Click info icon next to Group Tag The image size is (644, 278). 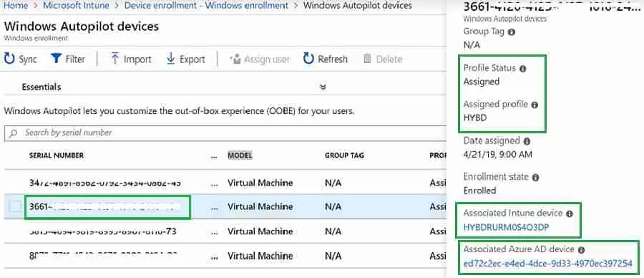point(512,32)
